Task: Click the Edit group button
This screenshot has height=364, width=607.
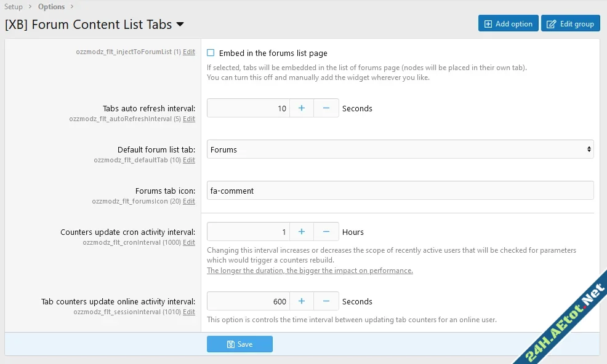Action: click(x=571, y=23)
